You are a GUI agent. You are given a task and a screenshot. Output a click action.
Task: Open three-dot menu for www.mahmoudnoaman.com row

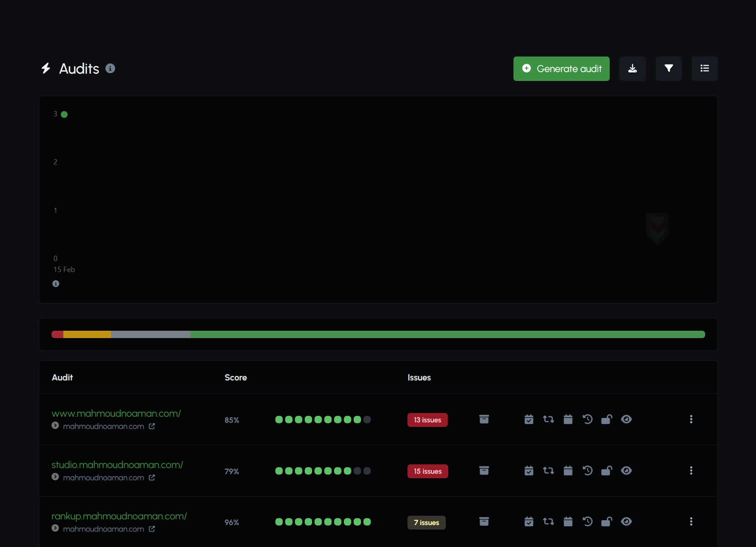coord(691,419)
